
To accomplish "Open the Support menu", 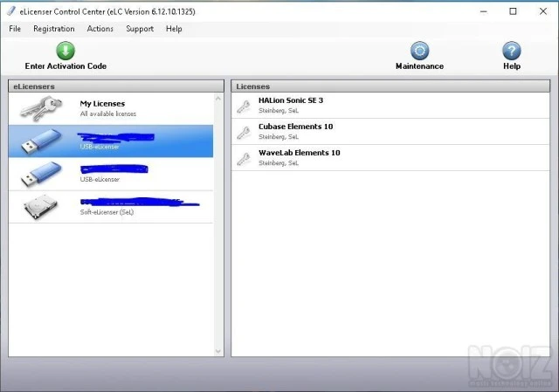I will (x=140, y=29).
